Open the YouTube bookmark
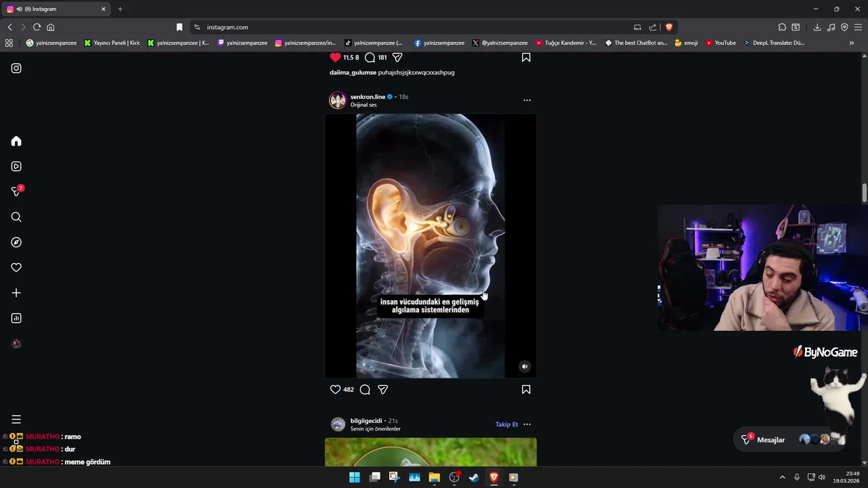Viewport: 868px width, 488px height. tap(721, 43)
